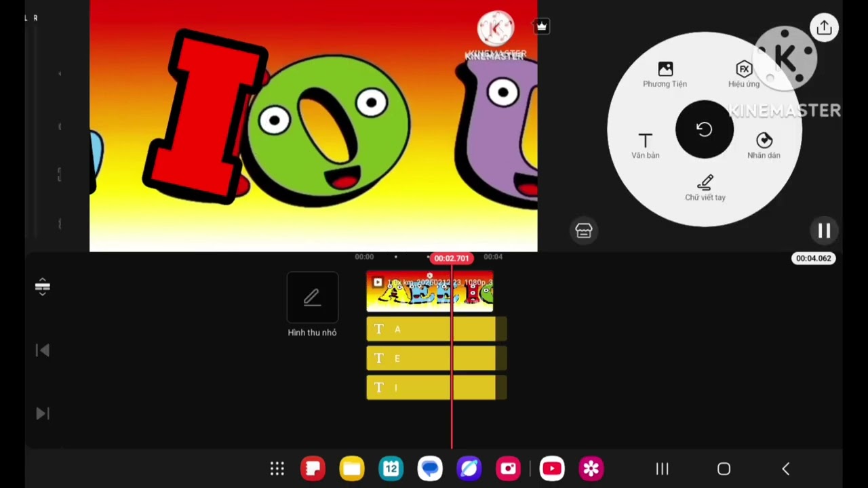Go to the home screen
The height and width of the screenshot is (488, 868).
724,469
